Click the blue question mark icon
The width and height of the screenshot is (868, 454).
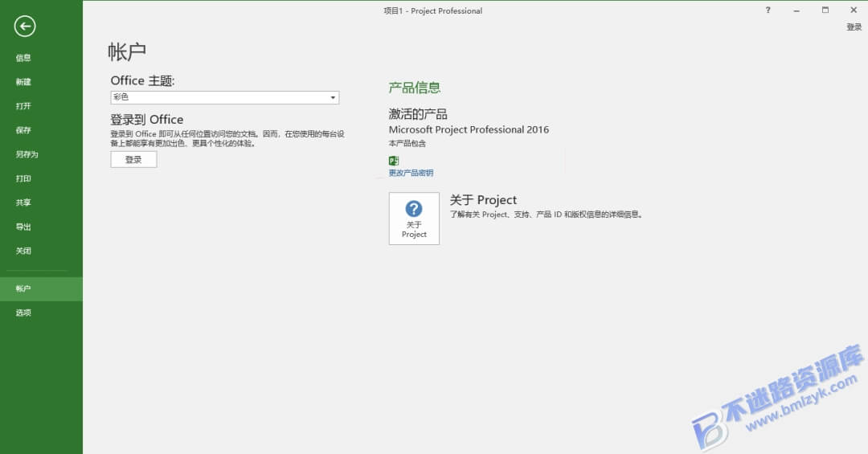tap(414, 209)
